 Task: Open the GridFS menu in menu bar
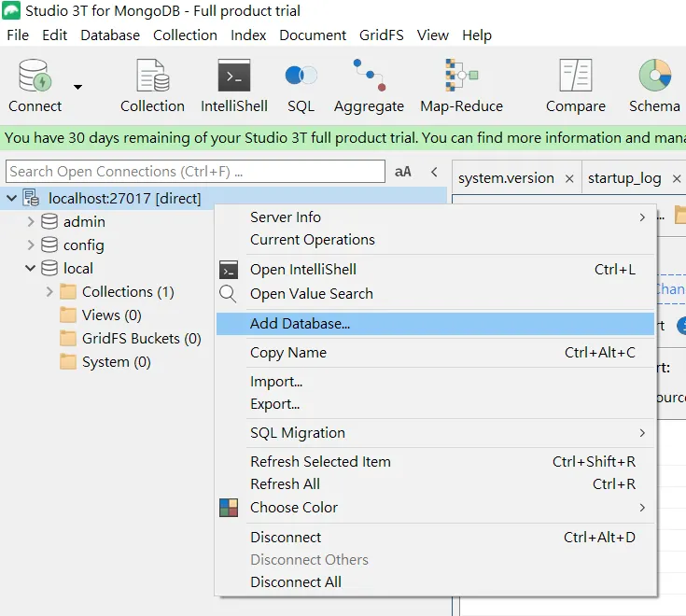click(381, 35)
